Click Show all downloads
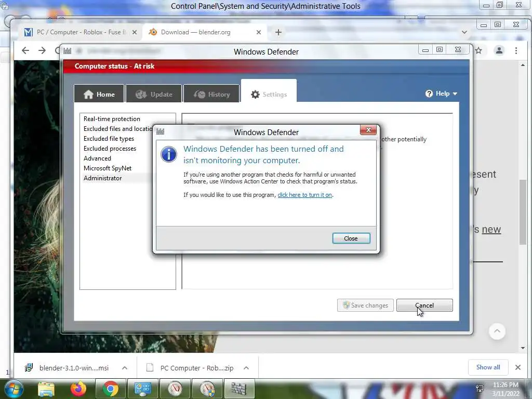 click(x=488, y=367)
